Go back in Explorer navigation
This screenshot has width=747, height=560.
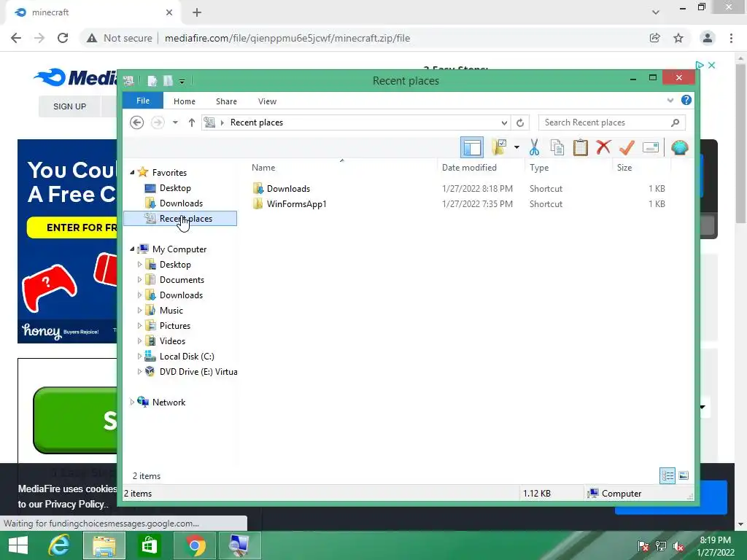[136, 122]
